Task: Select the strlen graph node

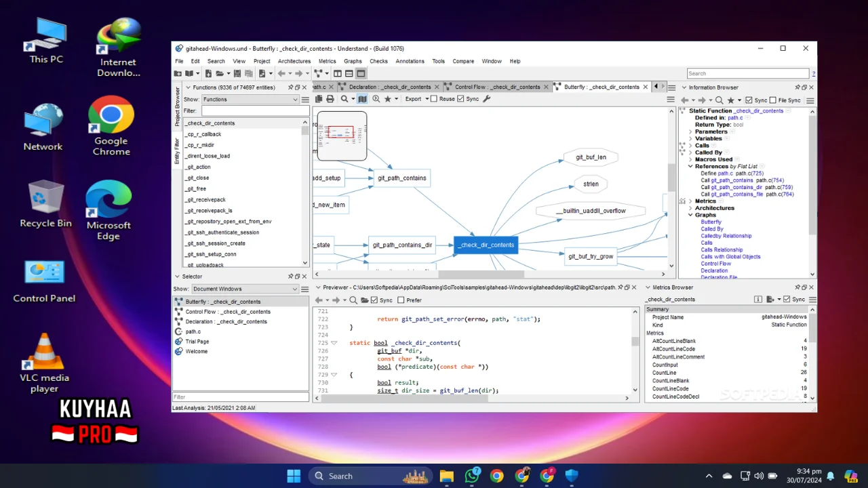Action: point(591,184)
